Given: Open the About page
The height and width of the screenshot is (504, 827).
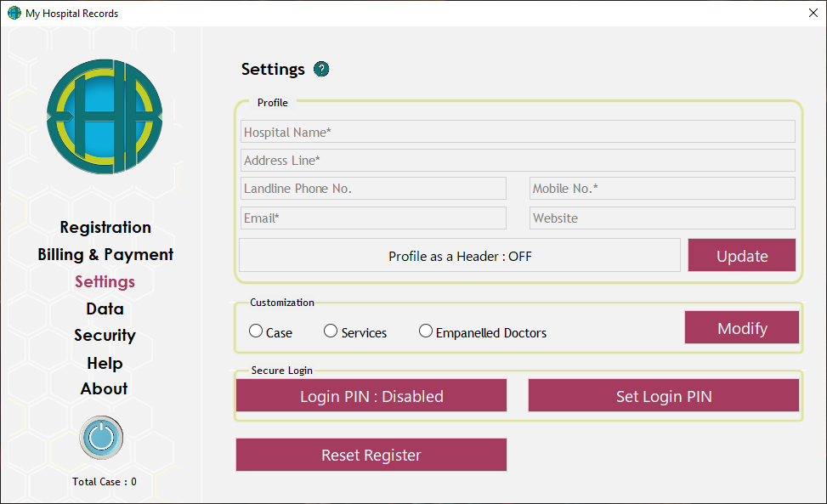Looking at the screenshot, I should pos(105,389).
